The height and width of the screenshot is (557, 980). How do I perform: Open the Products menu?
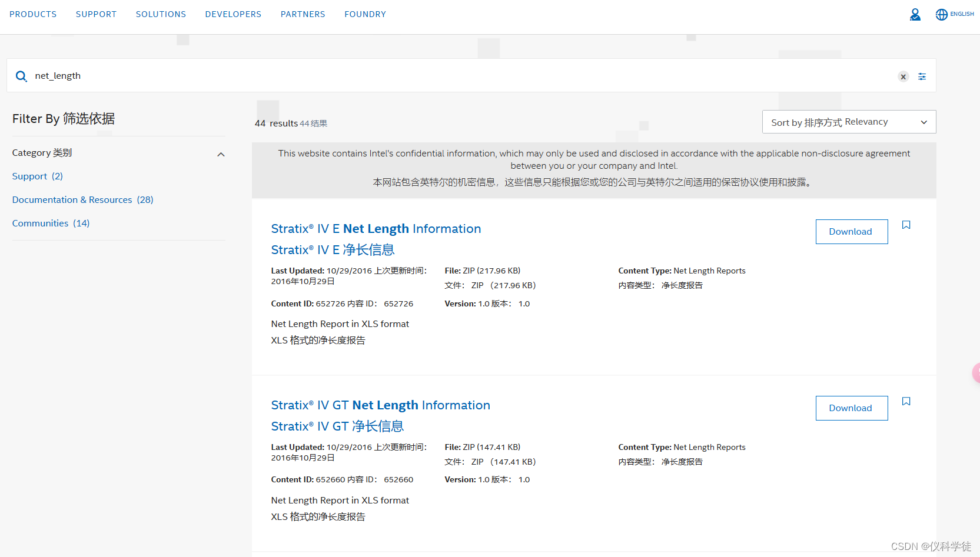click(x=33, y=14)
